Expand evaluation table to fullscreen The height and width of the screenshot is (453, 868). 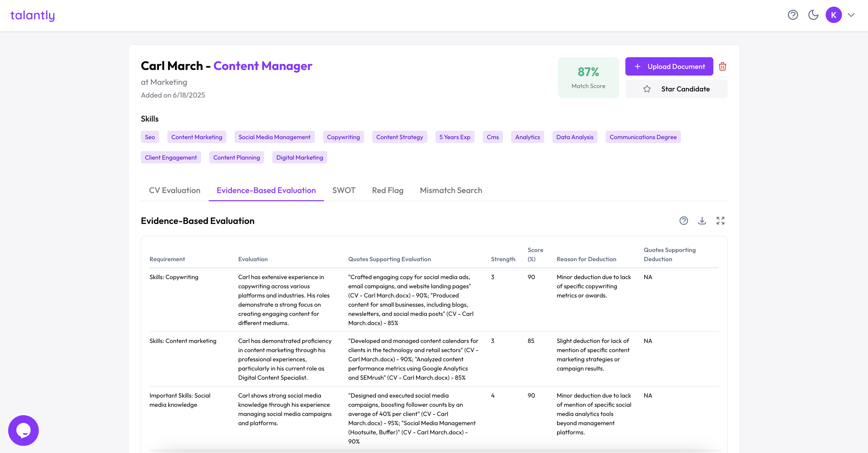click(x=720, y=221)
